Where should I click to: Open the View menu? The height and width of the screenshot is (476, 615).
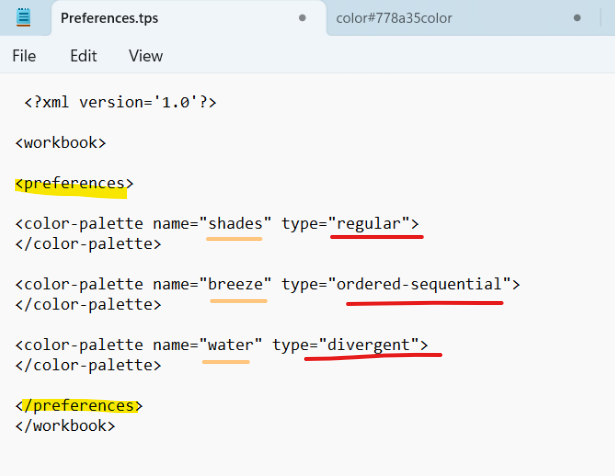(x=145, y=56)
